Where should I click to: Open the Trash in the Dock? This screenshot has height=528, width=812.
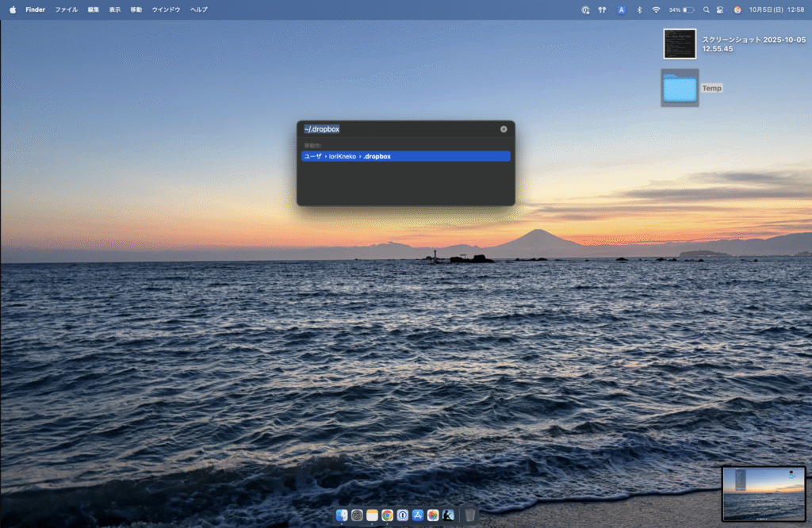(470, 515)
